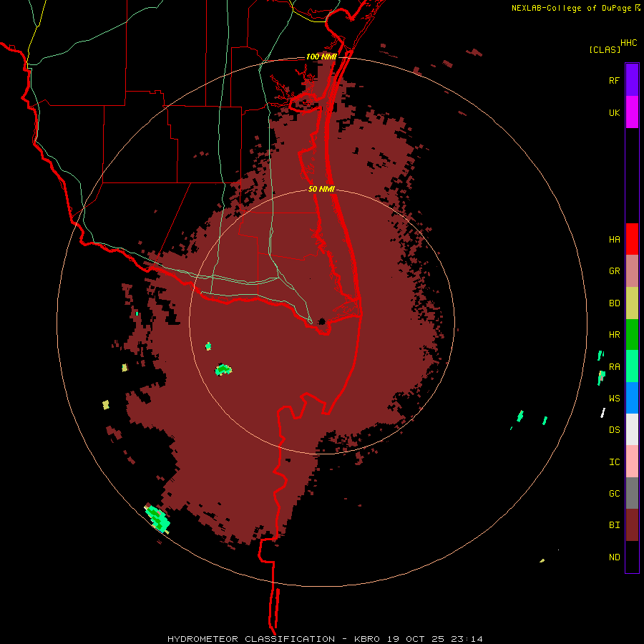Click the HA legend label

point(614,240)
